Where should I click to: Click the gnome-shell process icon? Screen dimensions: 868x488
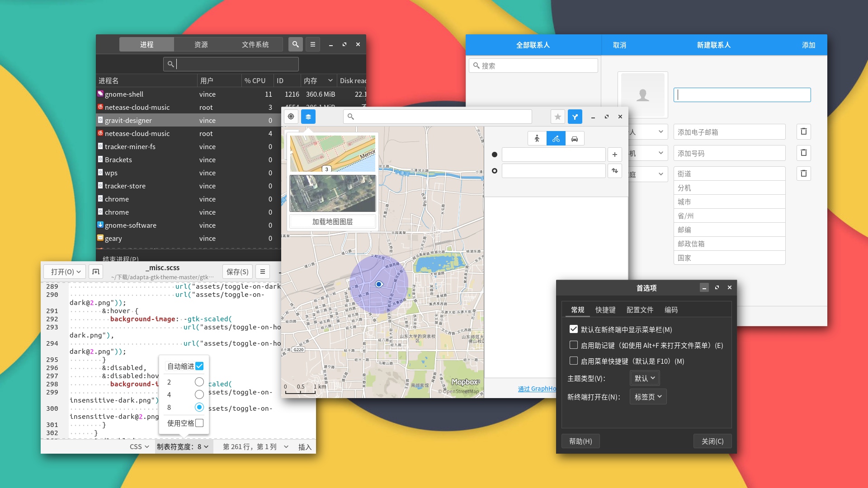coord(100,94)
